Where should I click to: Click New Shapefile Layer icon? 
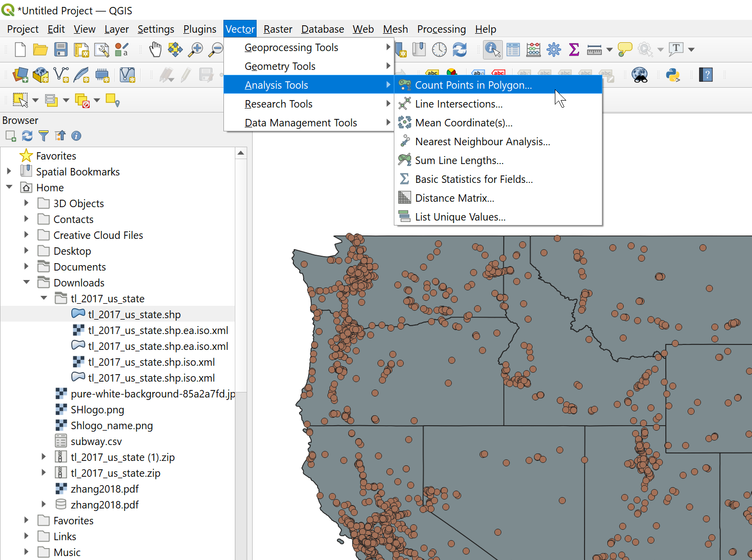tap(61, 75)
